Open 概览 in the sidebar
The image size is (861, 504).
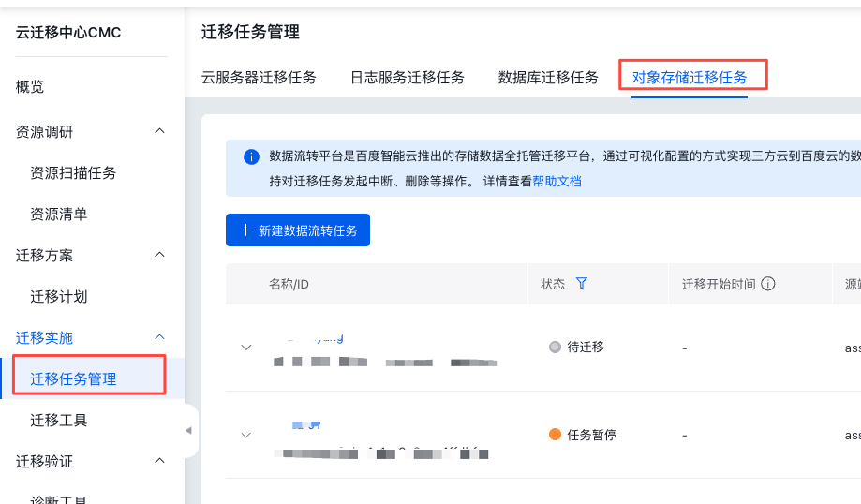30,87
